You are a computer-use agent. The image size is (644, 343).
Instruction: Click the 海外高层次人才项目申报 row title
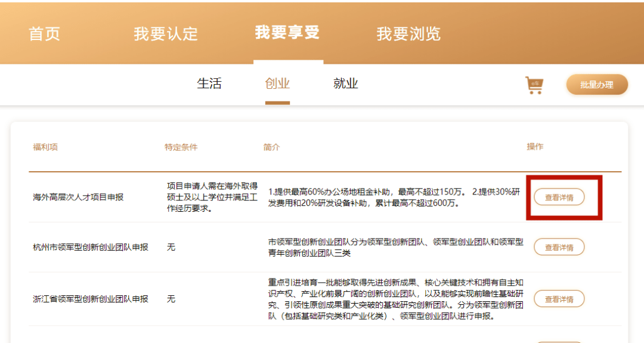tap(78, 197)
